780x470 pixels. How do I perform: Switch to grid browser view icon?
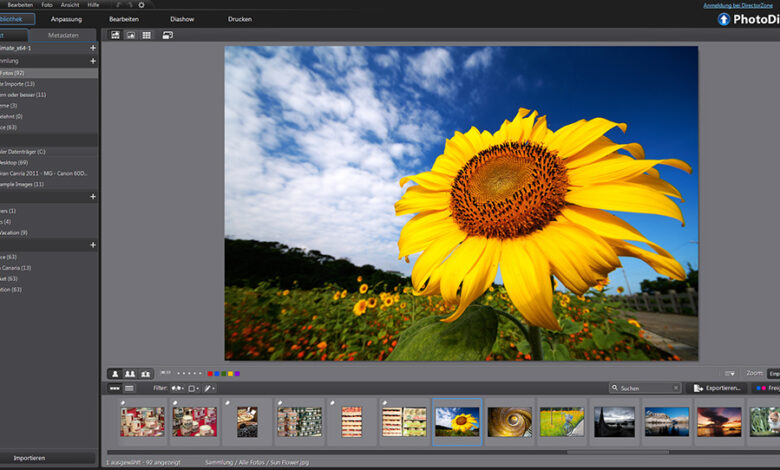point(147,35)
